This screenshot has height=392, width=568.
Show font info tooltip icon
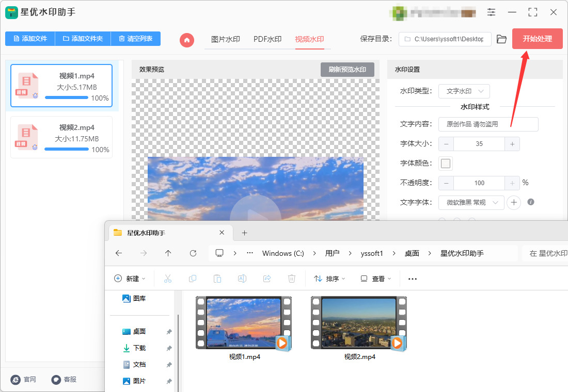(x=531, y=202)
